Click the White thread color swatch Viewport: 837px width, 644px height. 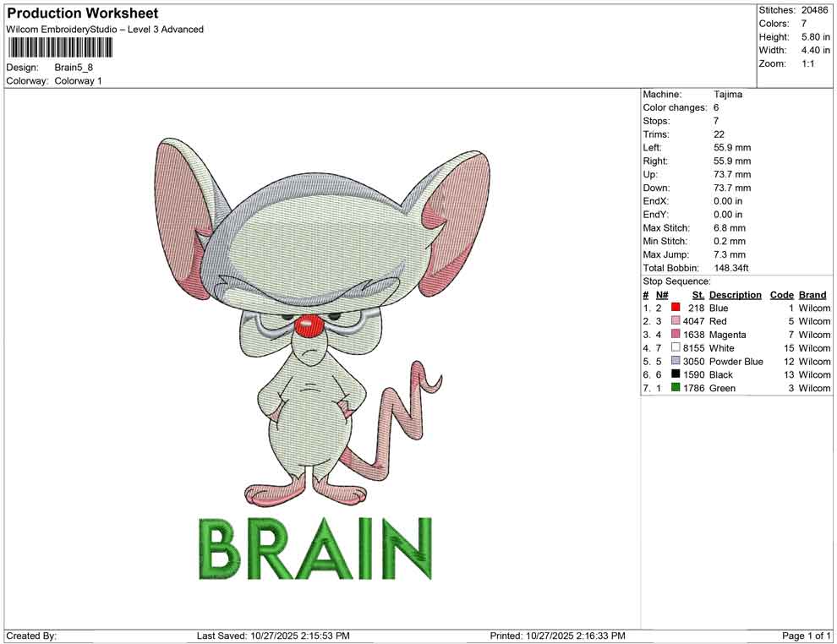tap(676, 347)
